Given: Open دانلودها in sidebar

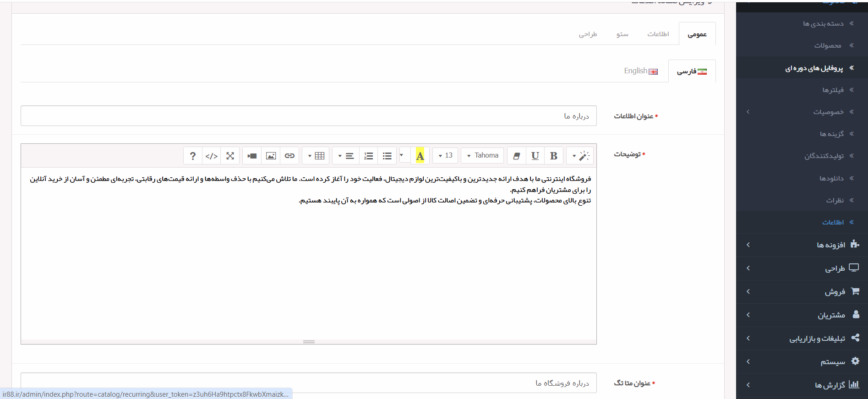Looking at the screenshot, I should point(802,178).
